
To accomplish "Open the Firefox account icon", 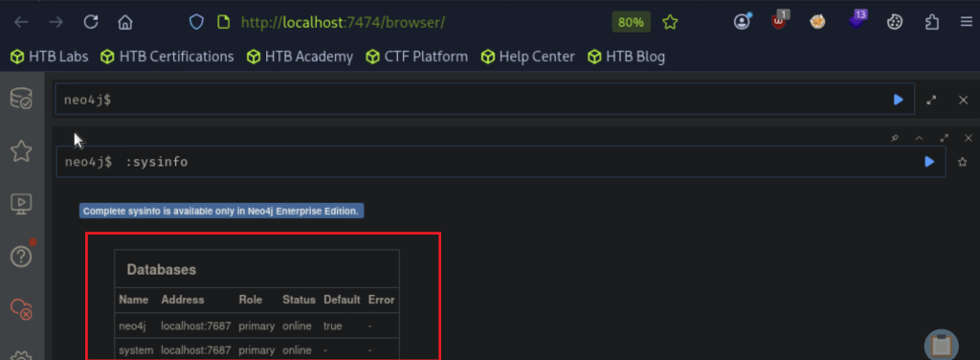I will click(x=742, y=23).
